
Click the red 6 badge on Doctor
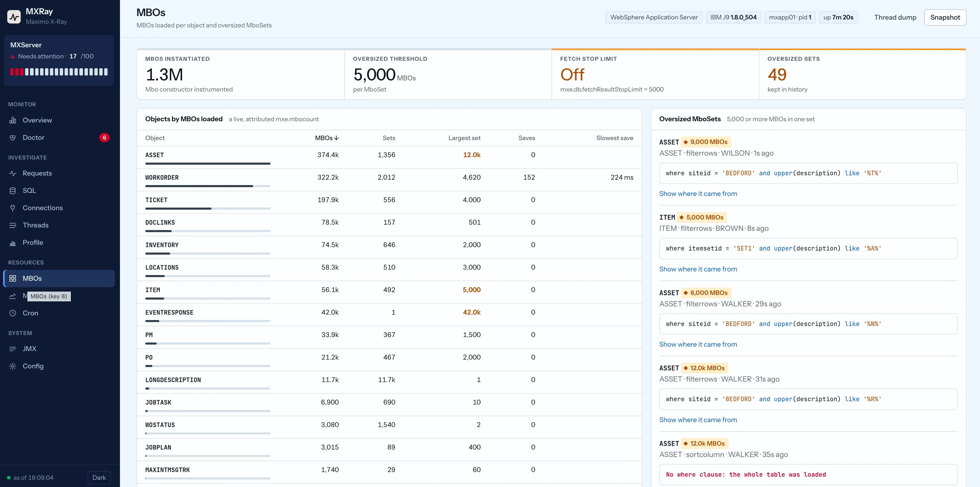pos(104,138)
